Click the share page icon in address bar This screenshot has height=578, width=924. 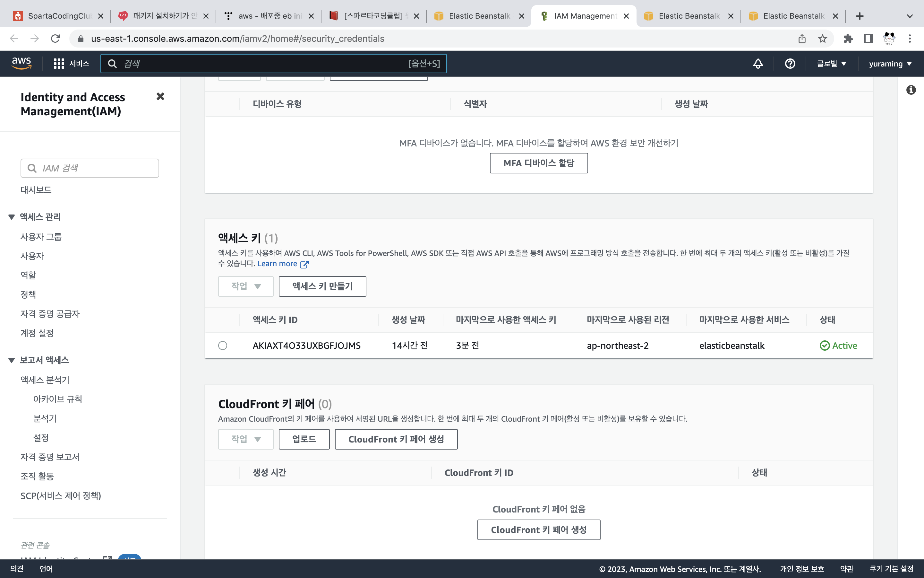tap(802, 39)
